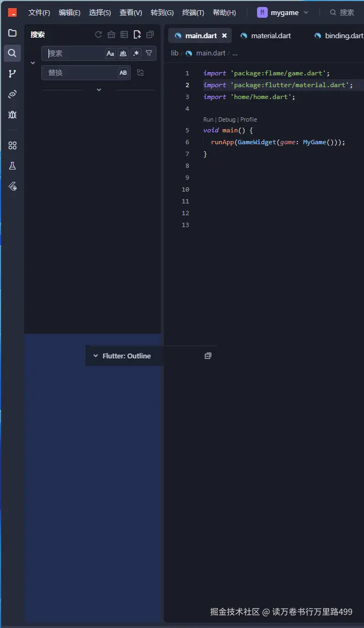Toggle match case in search box

point(110,53)
